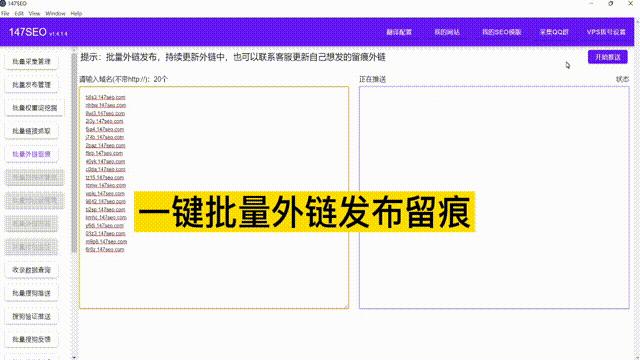Open 批量权重词挖掘 from the sidebar

click(x=35, y=108)
